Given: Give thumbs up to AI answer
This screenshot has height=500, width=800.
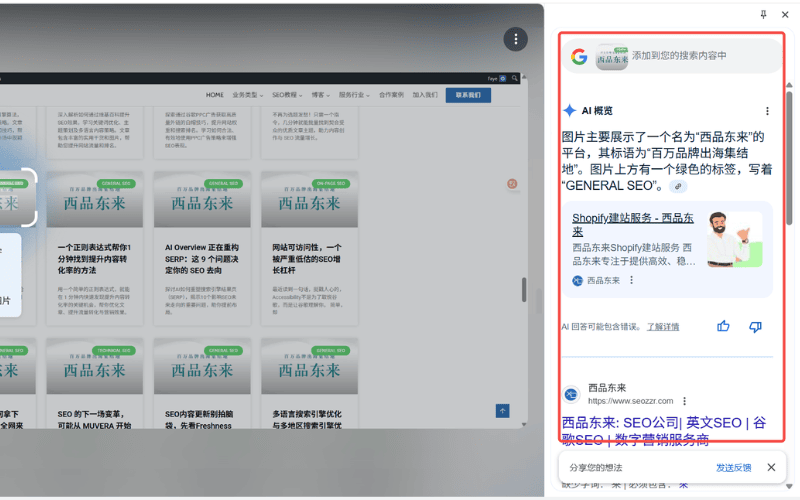Looking at the screenshot, I should click(723, 327).
